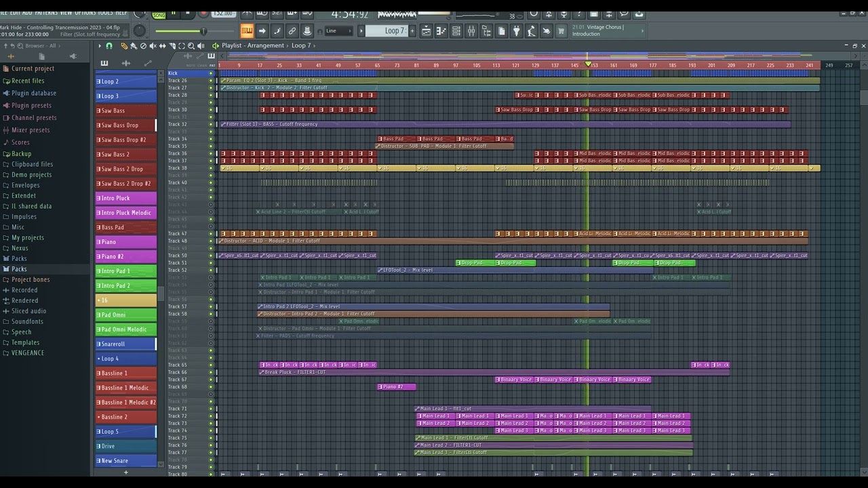Show audio clips with waveform icon in picker

(126, 63)
